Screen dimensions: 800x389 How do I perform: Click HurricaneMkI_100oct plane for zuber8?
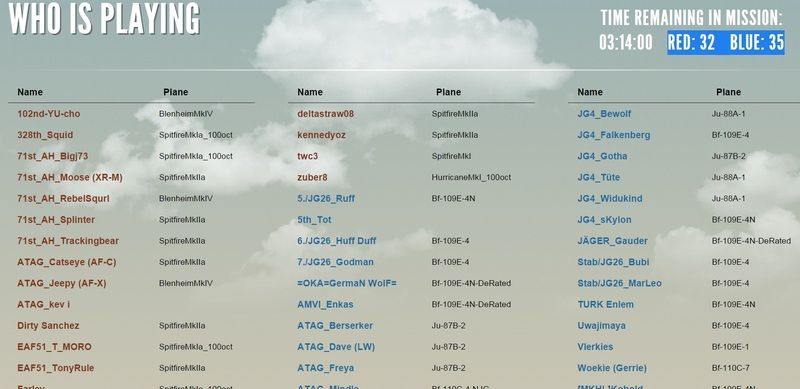[471, 178]
